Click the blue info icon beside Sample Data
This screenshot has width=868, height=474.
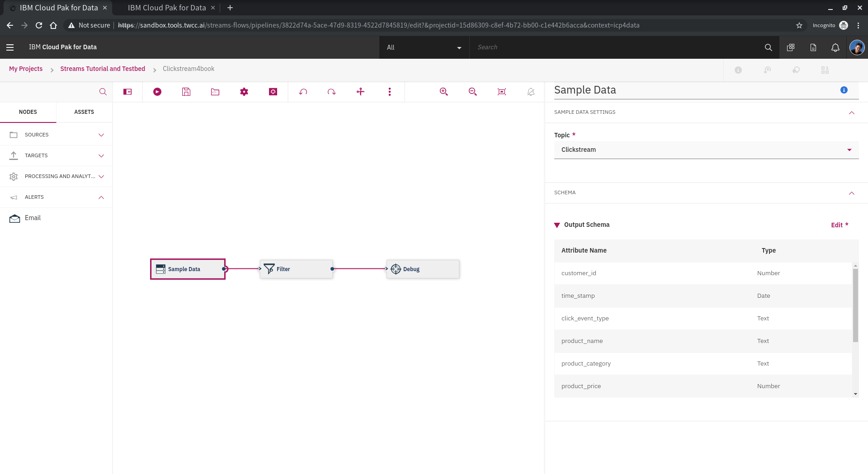click(x=844, y=90)
